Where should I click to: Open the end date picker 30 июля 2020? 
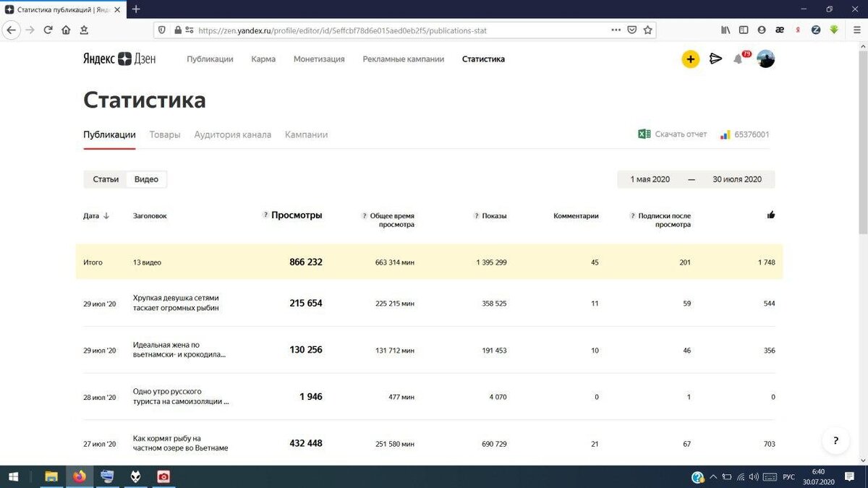coord(737,179)
